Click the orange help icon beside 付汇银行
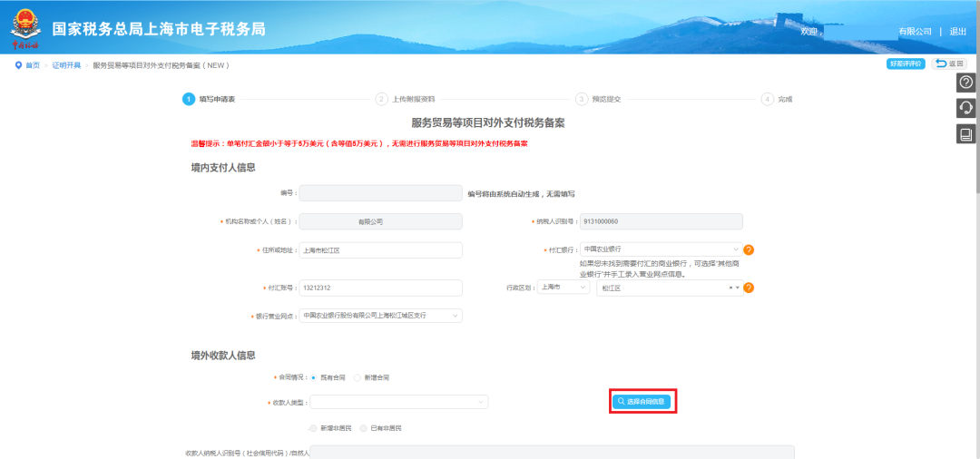This screenshot has width=980, height=459. tap(749, 250)
